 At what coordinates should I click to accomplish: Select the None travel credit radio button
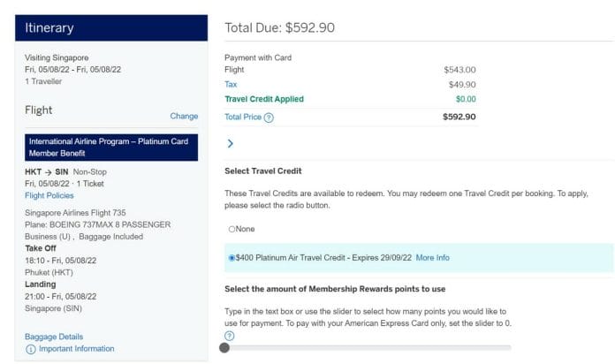232,229
